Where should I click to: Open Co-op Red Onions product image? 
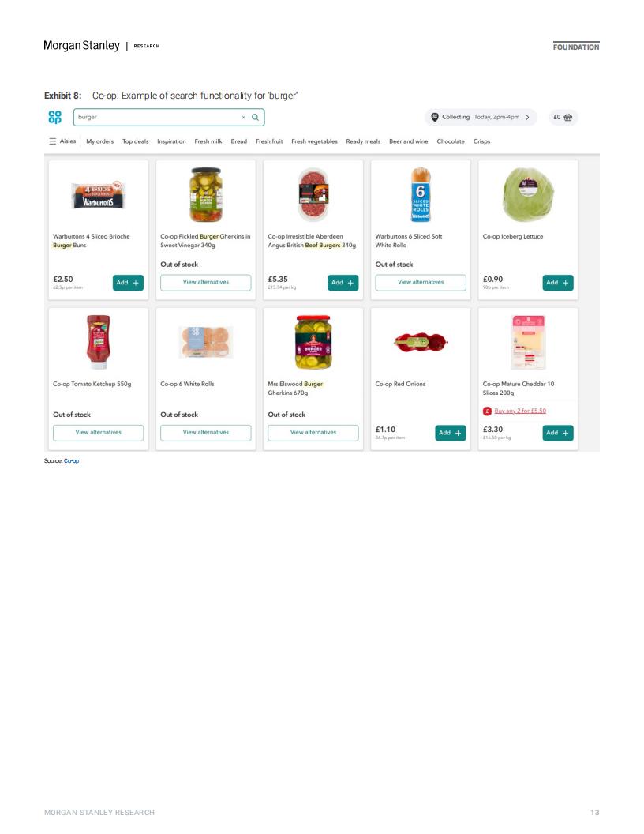[421, 343]
